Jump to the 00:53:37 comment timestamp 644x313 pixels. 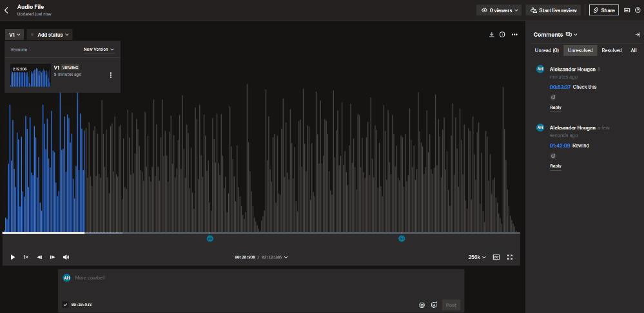click(x=560, y=87)
